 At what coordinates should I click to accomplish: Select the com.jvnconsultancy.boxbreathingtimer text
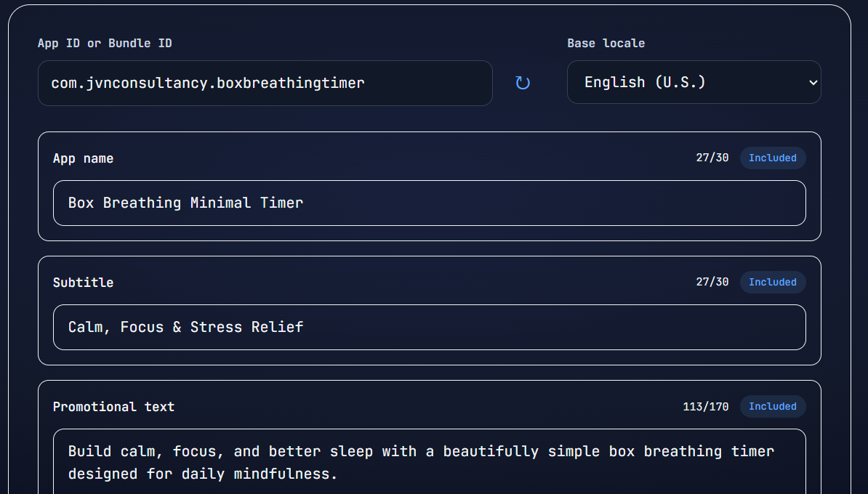coord(206,83)
